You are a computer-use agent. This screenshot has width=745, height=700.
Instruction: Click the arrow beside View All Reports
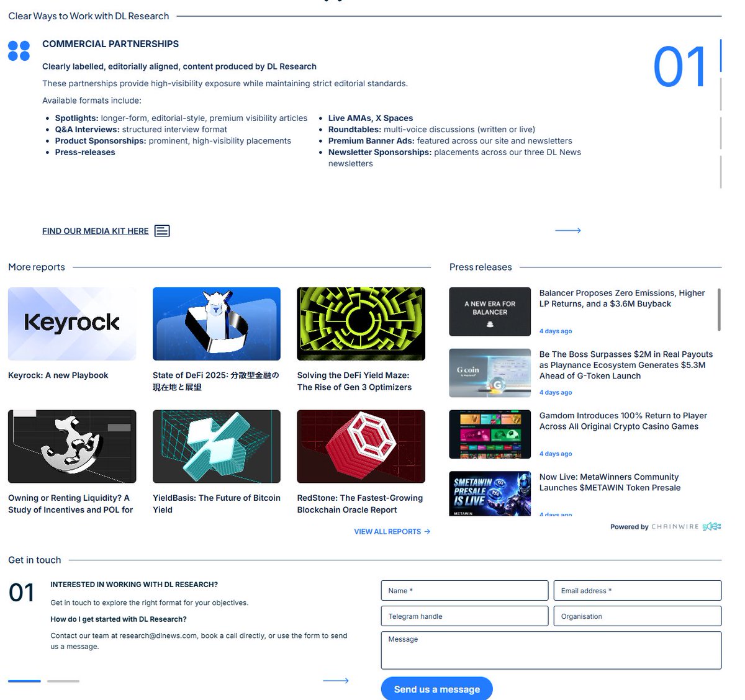tap(427, 532)
